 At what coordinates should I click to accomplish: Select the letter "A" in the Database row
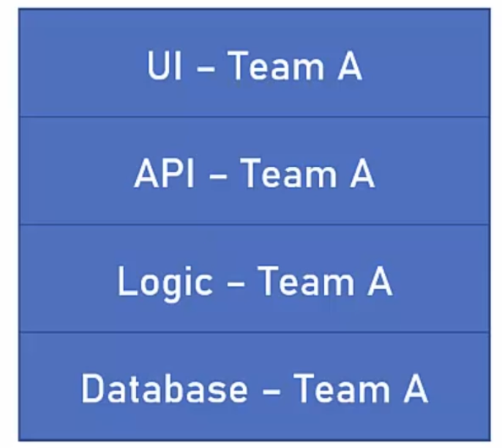click(x=416, y=389)
